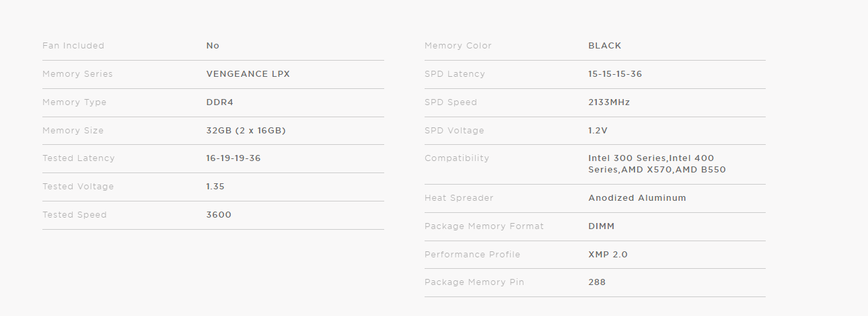Select the BLACK memory color value

coord(604,46)
